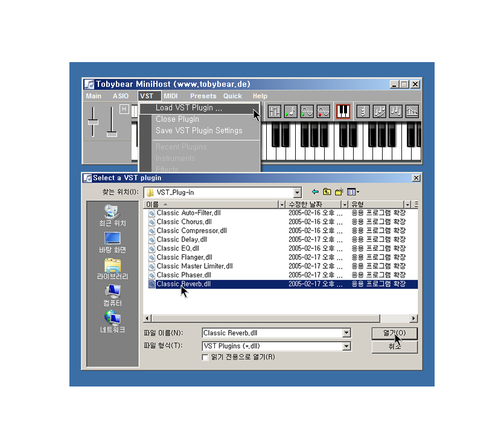Open the ASIO menu

tap(121, 96)
